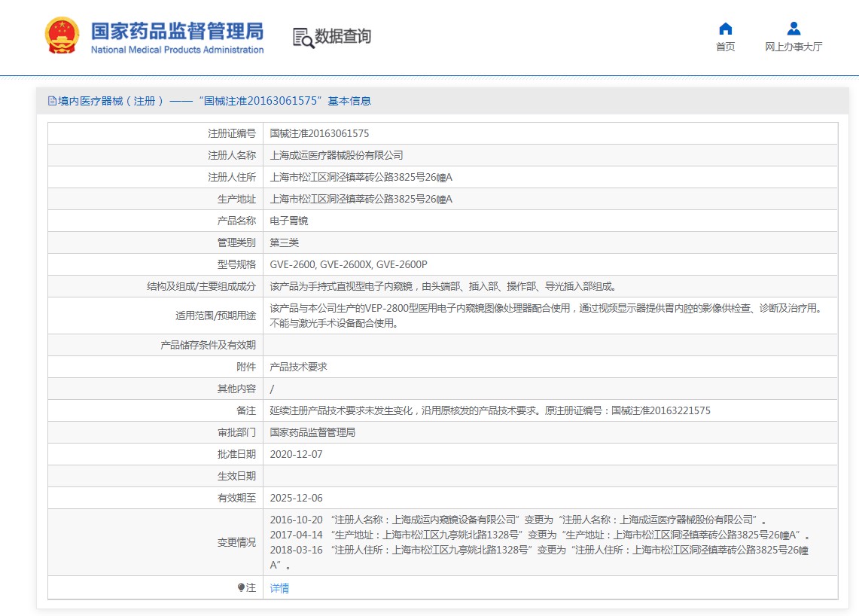Open 网上办事大厅 user icon
The image size is (859, 616).
coord(794,29)
